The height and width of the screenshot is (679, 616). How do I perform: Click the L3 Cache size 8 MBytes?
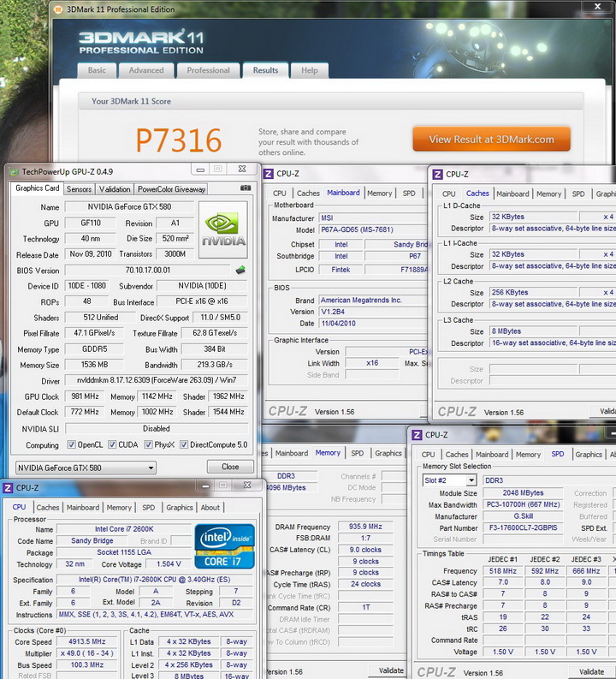click(x=533, y=331)
